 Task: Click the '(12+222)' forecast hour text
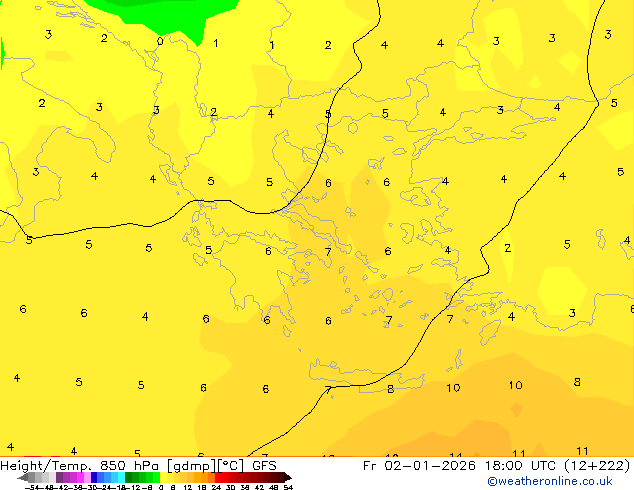(x=597, y=465)
